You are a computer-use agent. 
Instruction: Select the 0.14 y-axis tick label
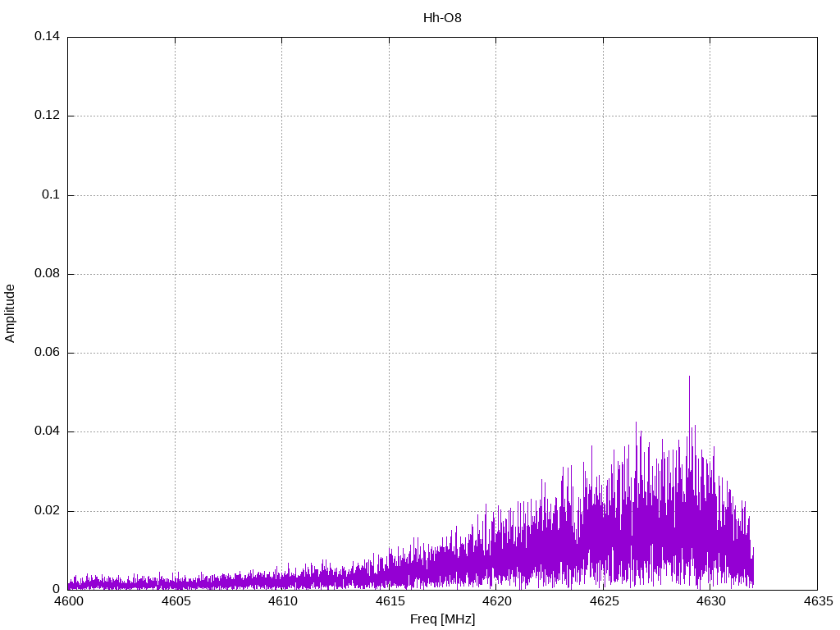coord(47,37)
